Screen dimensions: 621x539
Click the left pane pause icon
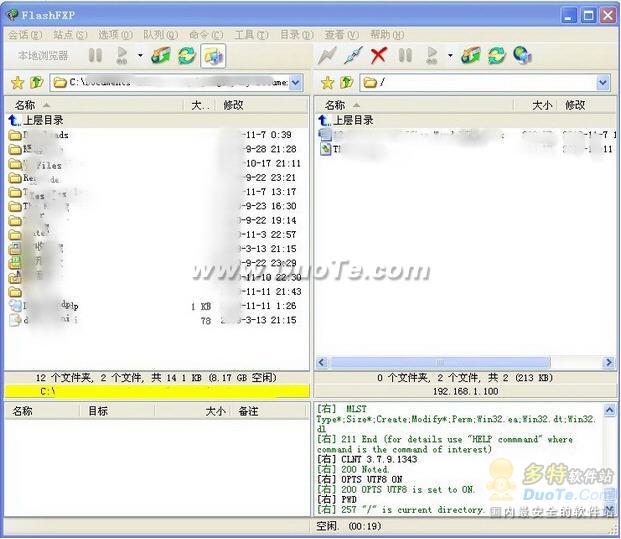(x=95, y=55)
